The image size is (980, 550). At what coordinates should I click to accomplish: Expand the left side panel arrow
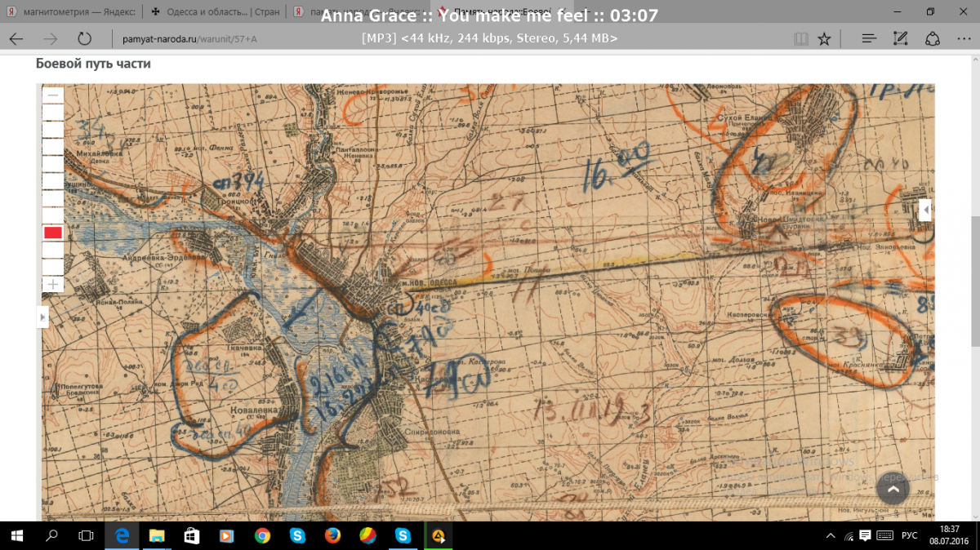point(43,317)
